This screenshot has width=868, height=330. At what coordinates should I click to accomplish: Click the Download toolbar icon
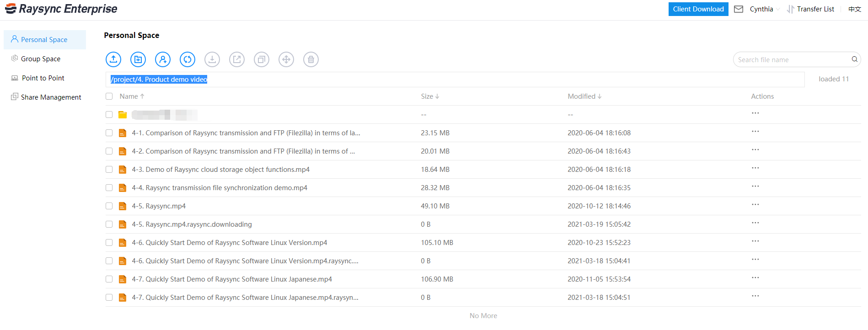[212, 59]
